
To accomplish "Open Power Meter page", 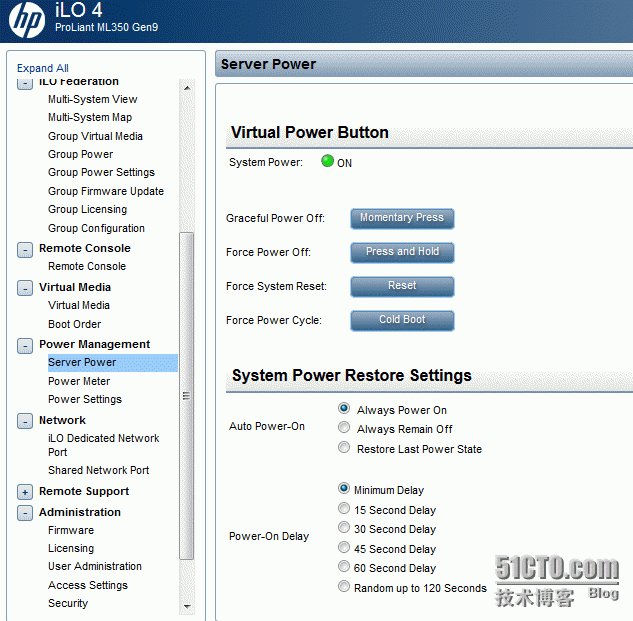I will 79,381.
